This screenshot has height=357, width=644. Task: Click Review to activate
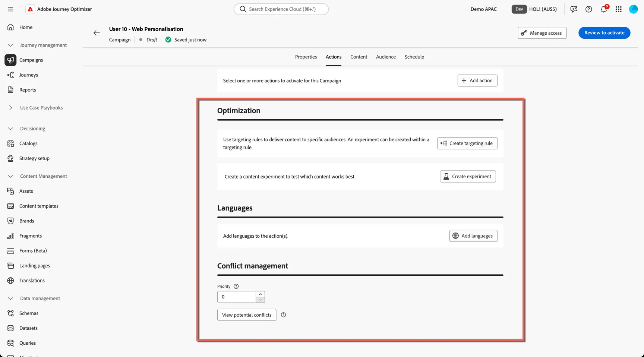coord(604,33)
